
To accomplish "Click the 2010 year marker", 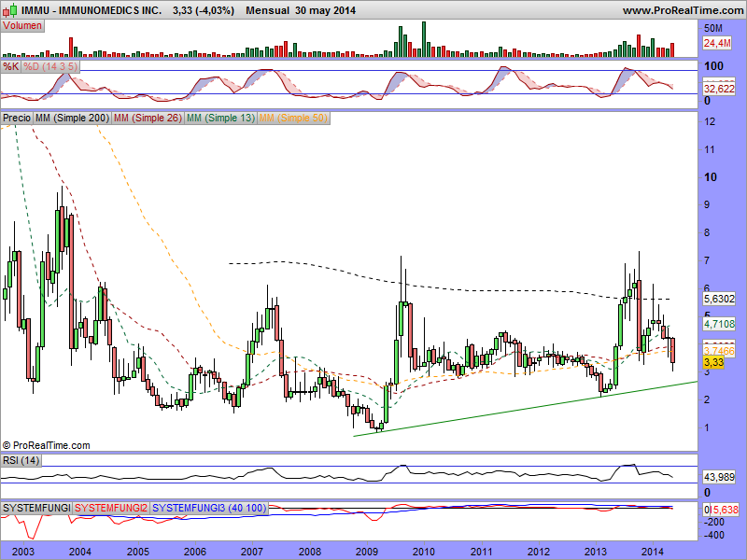I will (424, 552).
